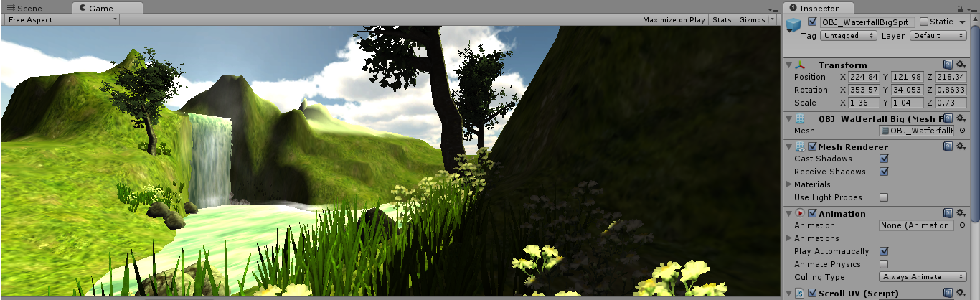980x300 pixels.
Task: Open the Mesh Filter help icon
Action: (x=948, y=118)
